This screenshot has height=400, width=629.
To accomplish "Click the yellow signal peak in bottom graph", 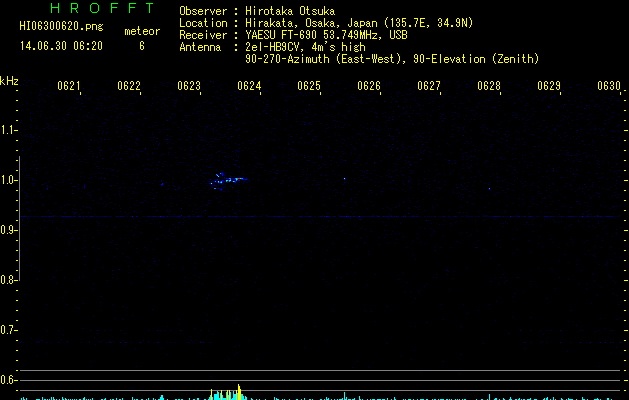I will (x=239, y=392).
